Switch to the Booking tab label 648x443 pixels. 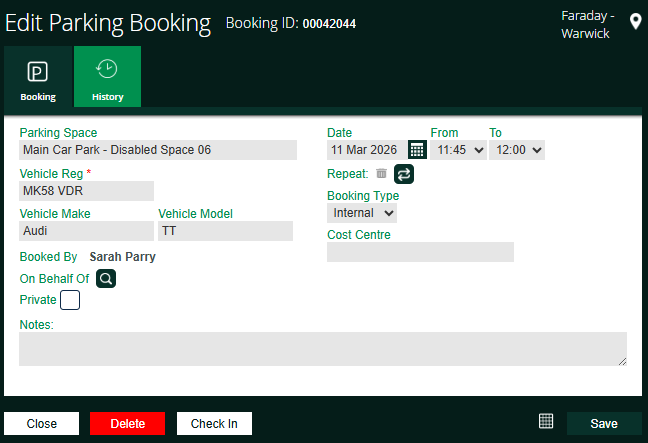pos(38,97)
